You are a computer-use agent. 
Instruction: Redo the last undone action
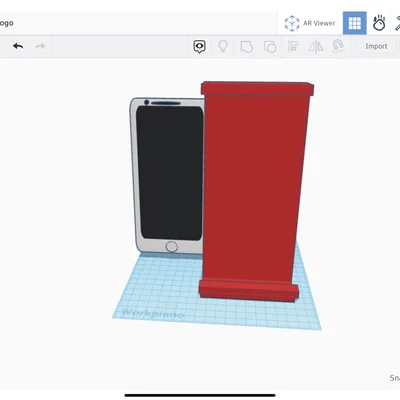(40, 46)
